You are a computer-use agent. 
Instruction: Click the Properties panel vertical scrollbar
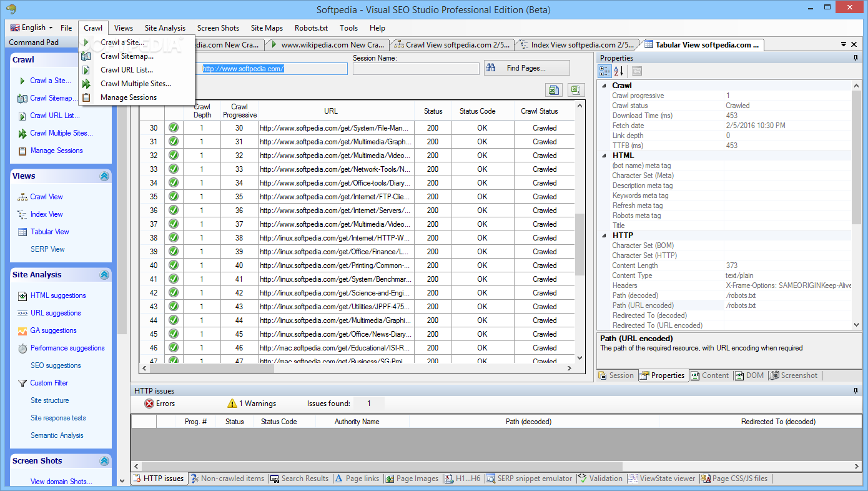click(857, 157)
